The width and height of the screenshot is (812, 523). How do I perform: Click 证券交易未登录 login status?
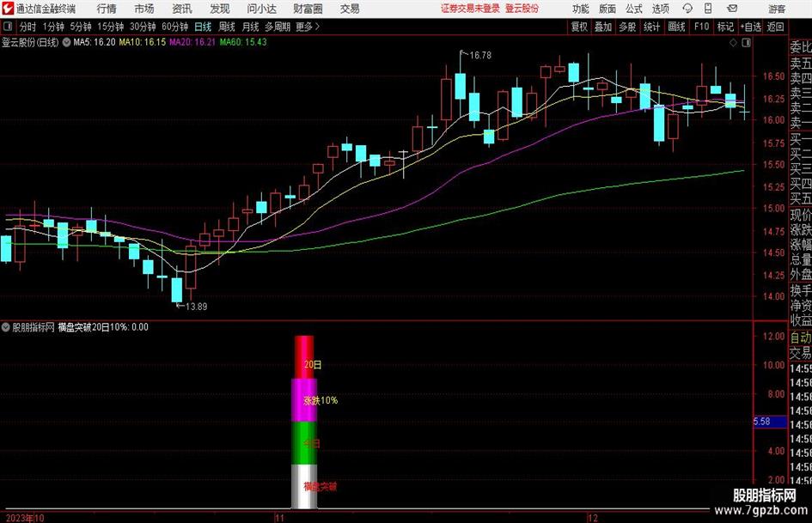point(470,9)
